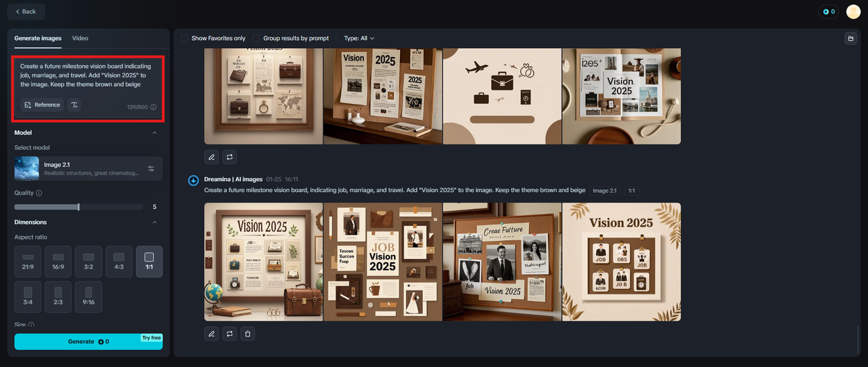Select the 3:4 aspect ratio
This screenshot has height=367, width=868.
pos(28,297)
